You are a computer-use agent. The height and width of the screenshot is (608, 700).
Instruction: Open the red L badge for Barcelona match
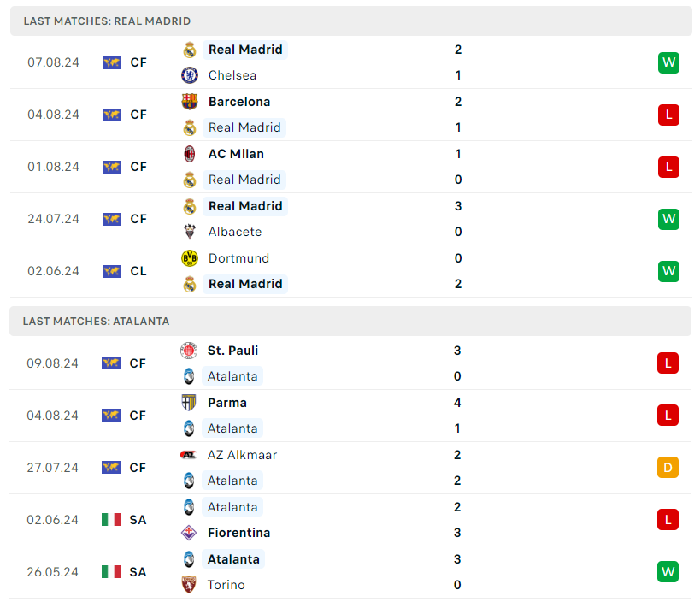pos(668,115)
